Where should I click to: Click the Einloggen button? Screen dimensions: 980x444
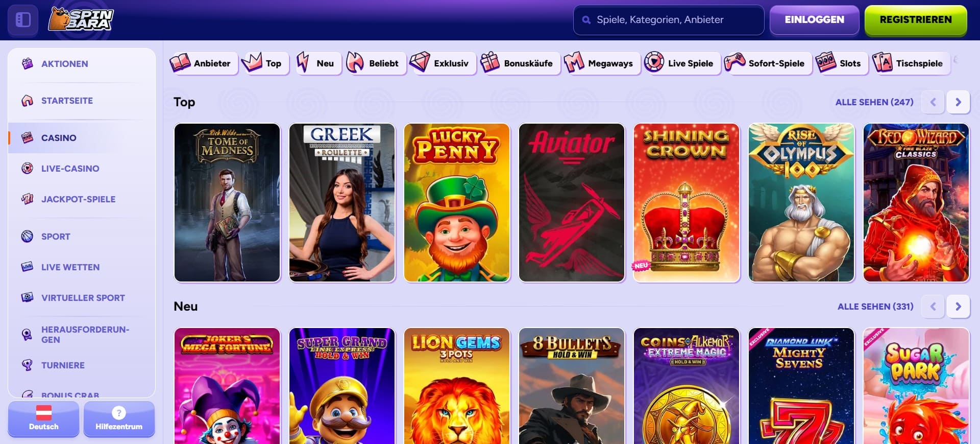(814, 20)
